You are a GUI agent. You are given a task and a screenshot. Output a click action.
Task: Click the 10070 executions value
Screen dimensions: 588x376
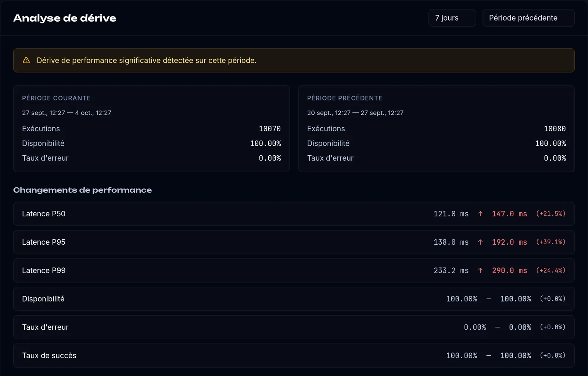[270, 129]
